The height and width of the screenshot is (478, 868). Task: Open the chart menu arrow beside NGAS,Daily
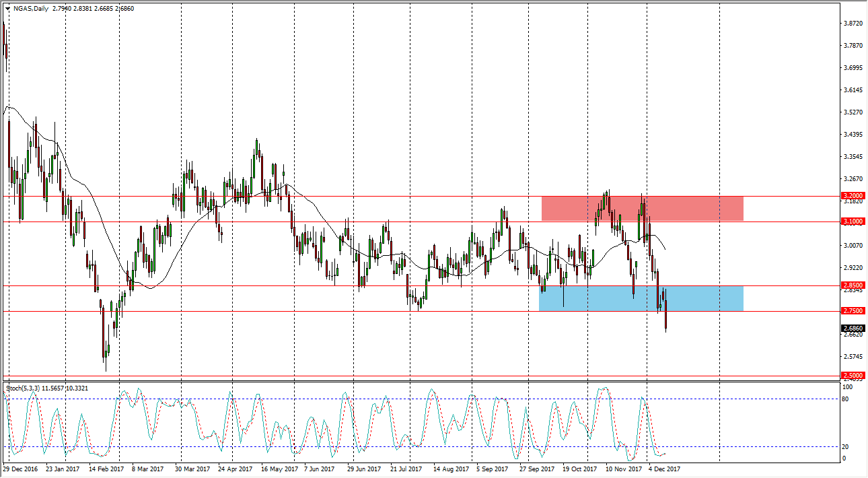[x=7, y=9]
